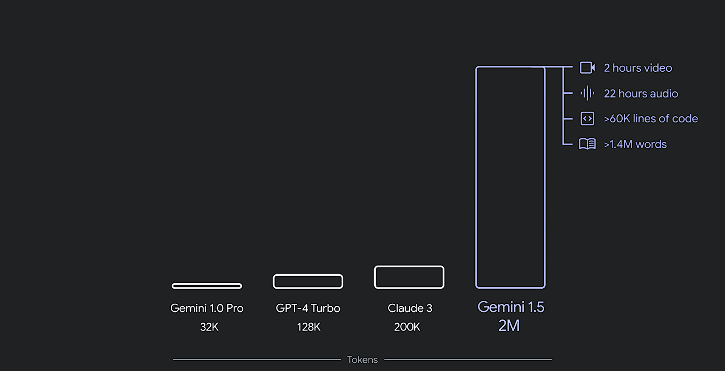Click the 'Tokens' axis label
725x371 pixels.
click(362, 359)
